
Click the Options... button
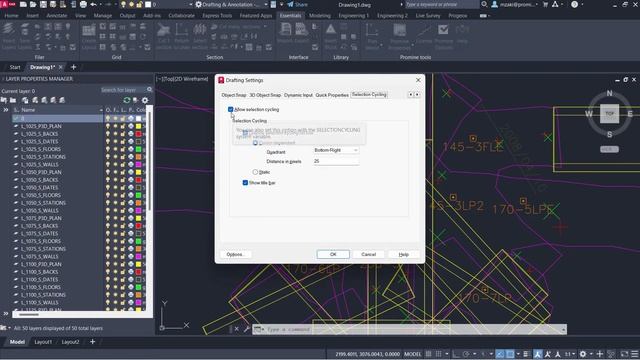point(236,254)
